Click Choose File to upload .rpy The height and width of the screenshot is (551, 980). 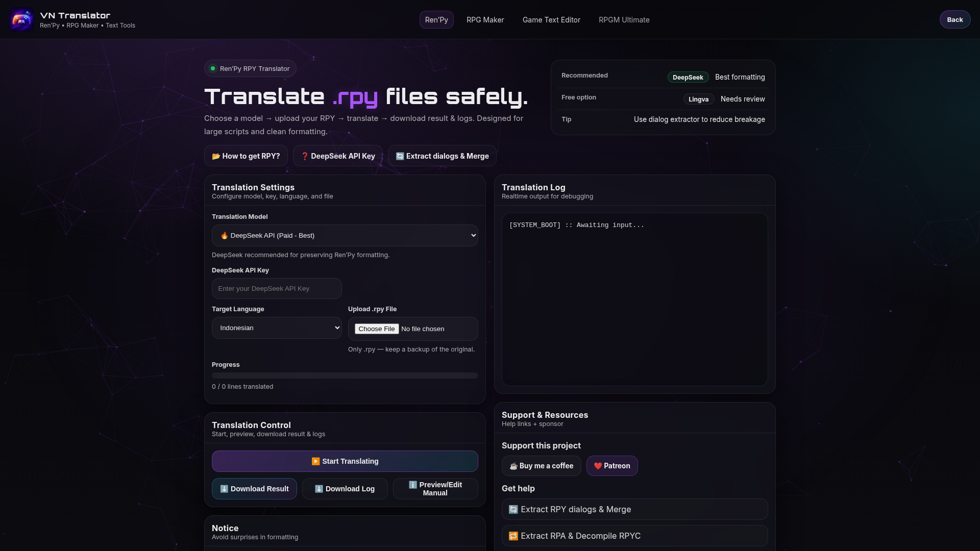click(377, 329)
